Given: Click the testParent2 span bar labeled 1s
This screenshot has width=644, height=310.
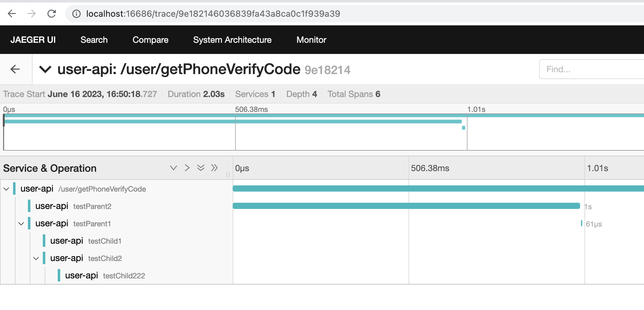Looking at the screenshot, I should [406, 206].
